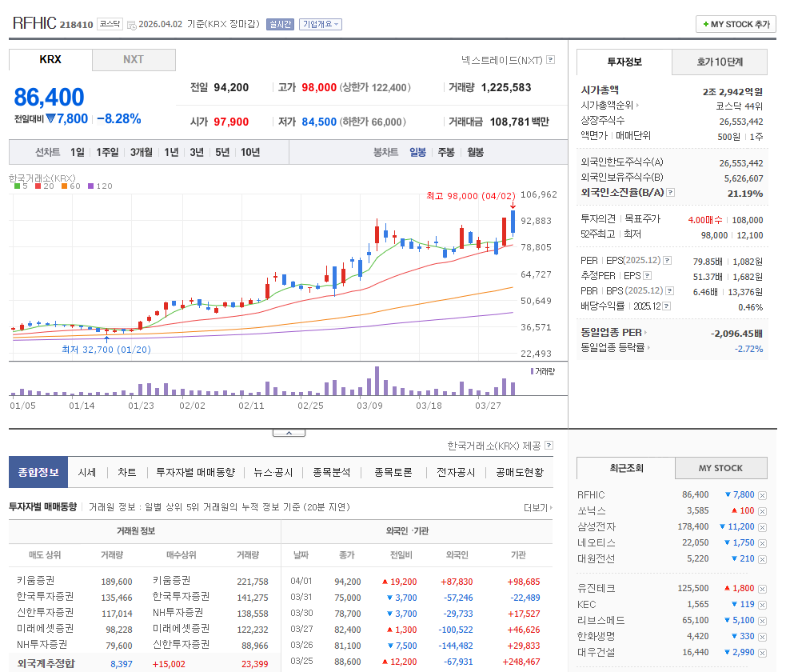Remove 대원전선 from recently viewed list
This screenshot has width=786, height=672.
(x=763, y=560)
